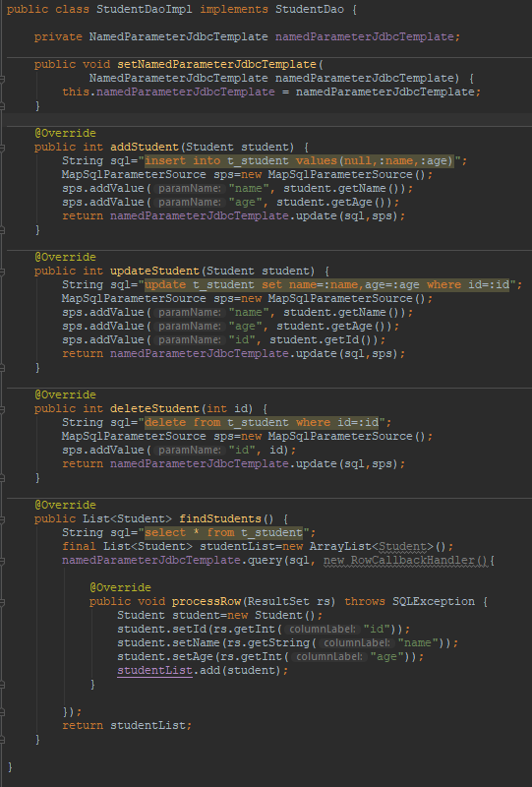The height and width of the screenshot is (787, 532).
Task: Collapse the processRow method fold marker
Action: [2, 602]
